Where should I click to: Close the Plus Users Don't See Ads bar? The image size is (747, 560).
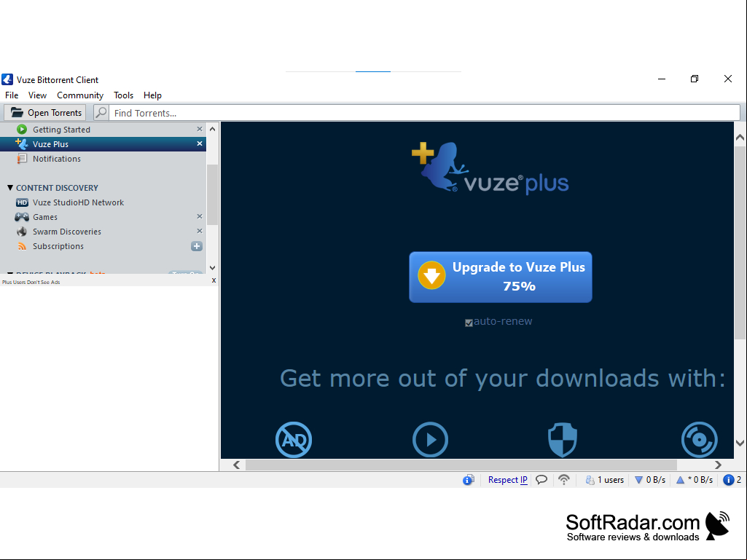pyautogui.click(x=214, y=280)
